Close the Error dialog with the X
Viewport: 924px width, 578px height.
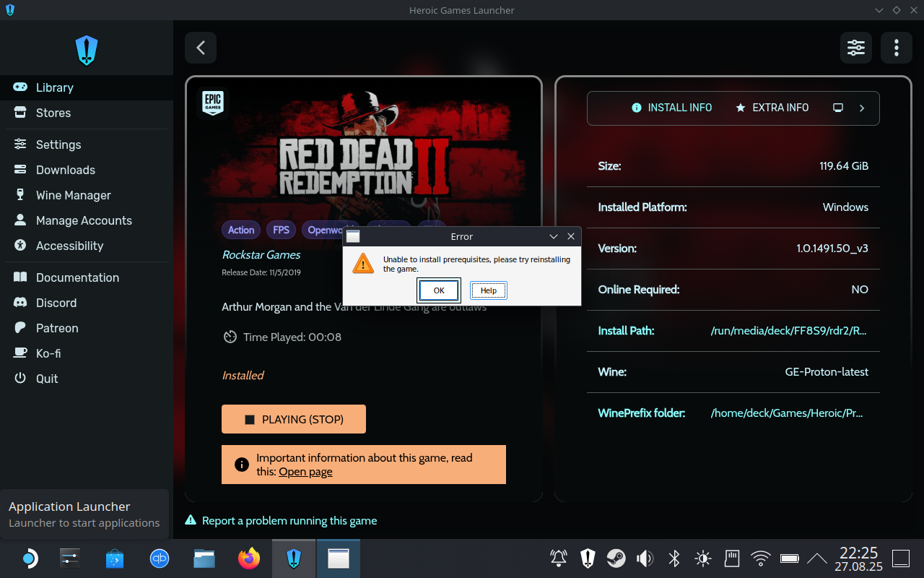coord(571,236)
